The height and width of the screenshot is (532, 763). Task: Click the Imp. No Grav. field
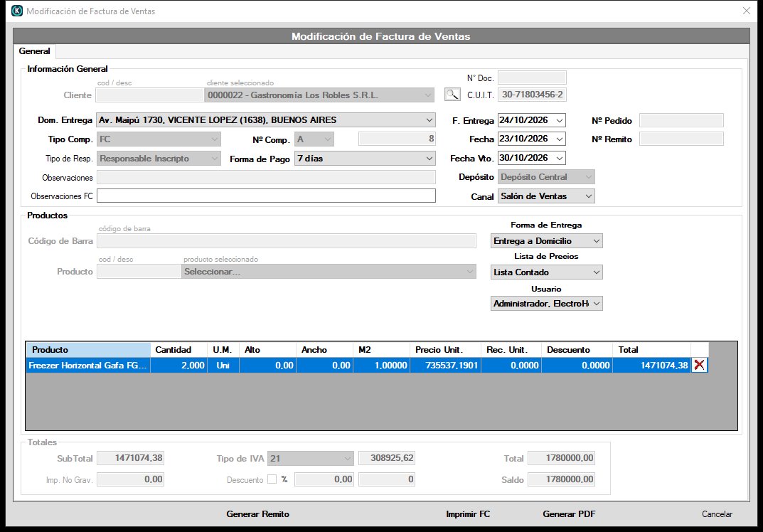[x=130, y=479]
